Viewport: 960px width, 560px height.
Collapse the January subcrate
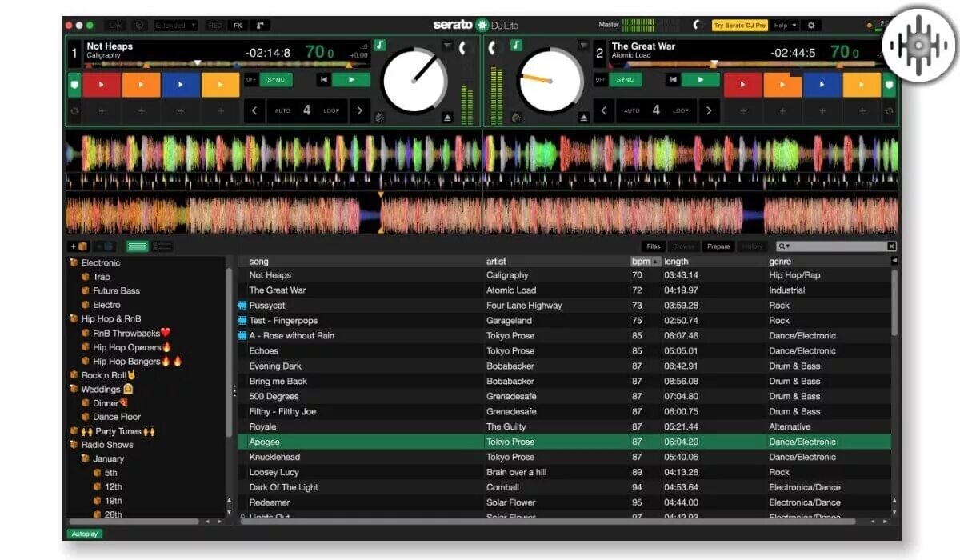point(85,458)
